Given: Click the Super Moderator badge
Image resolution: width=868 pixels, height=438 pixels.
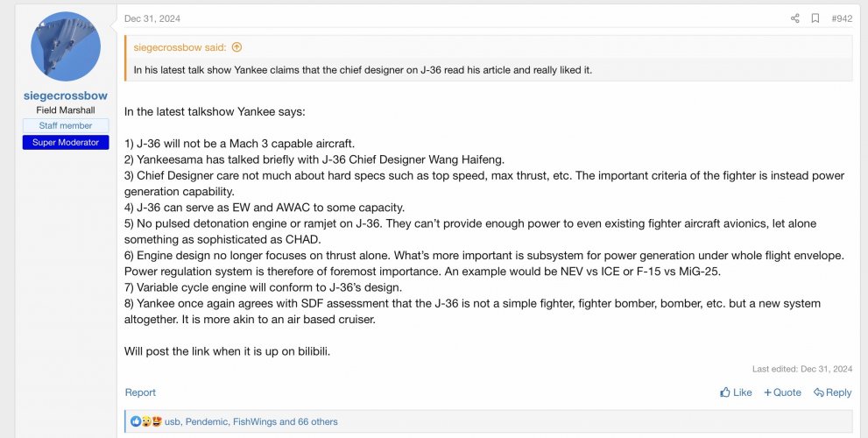Looking at the screenshot, I should coord(66,142).
